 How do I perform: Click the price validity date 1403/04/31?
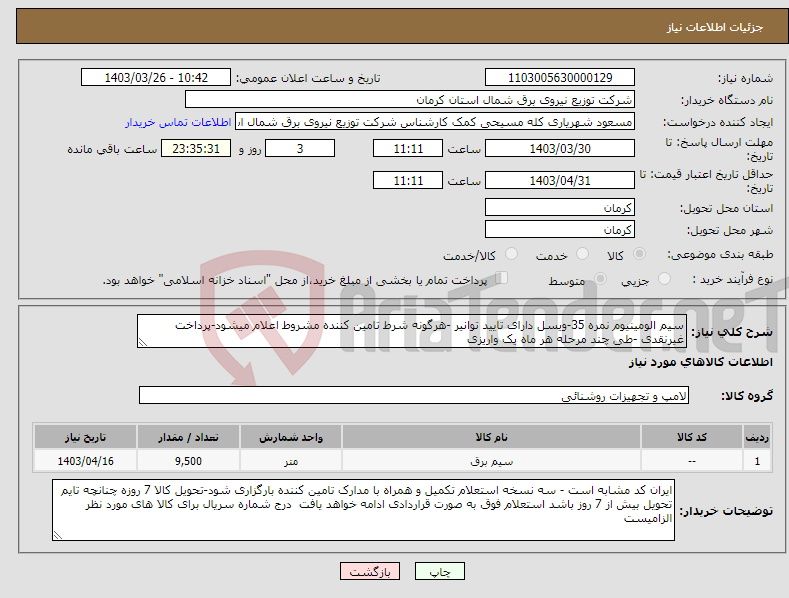coord(560,180)
